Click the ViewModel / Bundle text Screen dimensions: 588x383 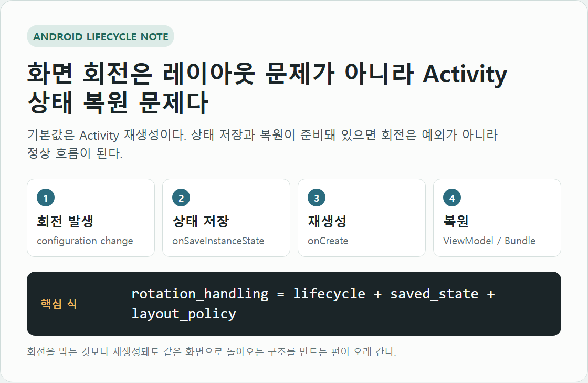pos(489,241)
